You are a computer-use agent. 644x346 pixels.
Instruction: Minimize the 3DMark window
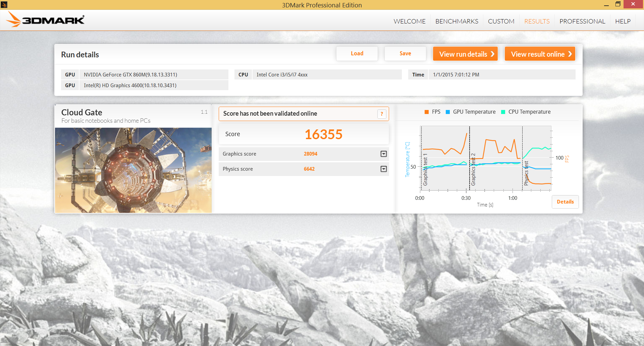tap(606, 5)
